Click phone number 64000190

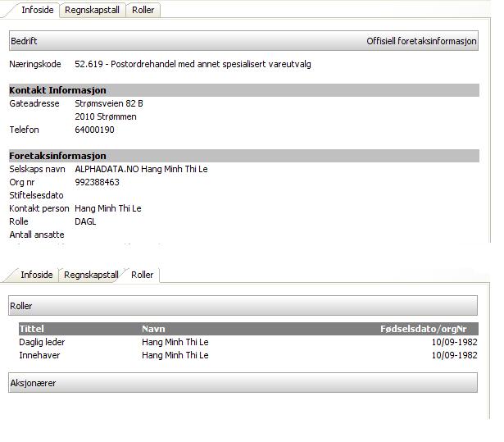pyautogui.click(x=94, y=130)
